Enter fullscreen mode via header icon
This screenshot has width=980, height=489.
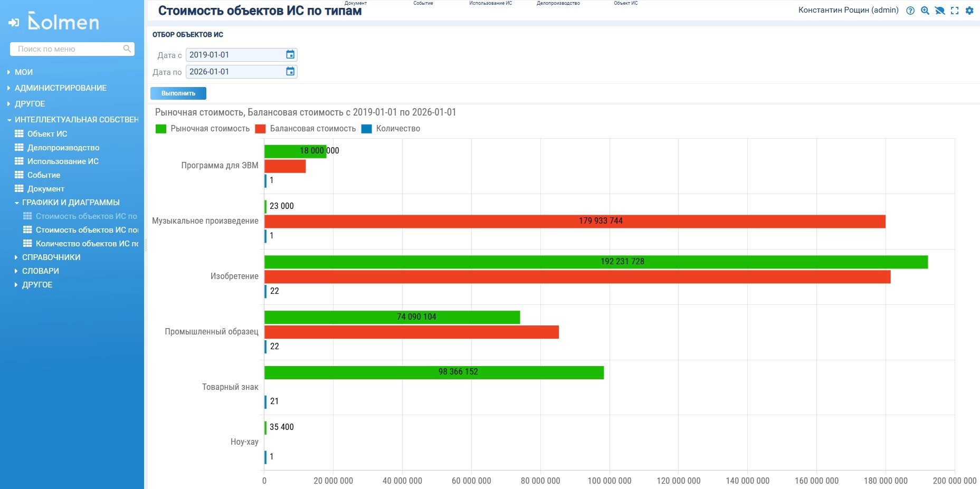click(x=955, y=11)
